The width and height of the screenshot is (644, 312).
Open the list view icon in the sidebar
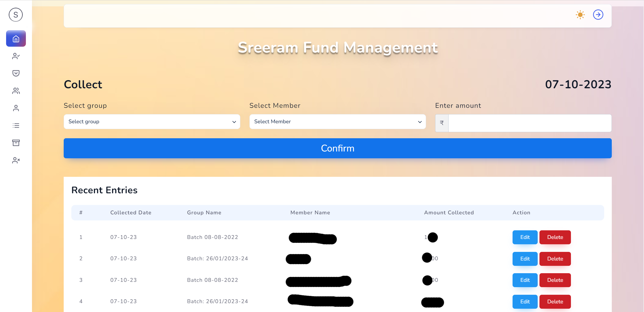[16, 125]
